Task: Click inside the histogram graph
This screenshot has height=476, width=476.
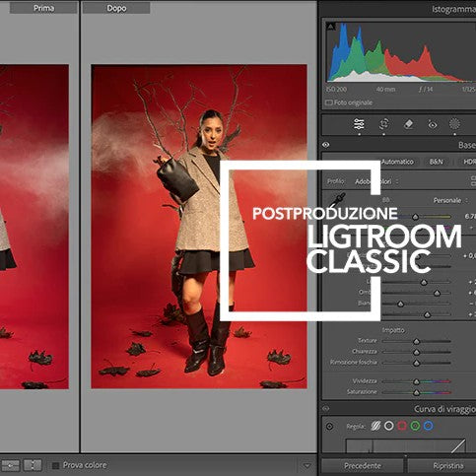Action: (x=401, y=52)
